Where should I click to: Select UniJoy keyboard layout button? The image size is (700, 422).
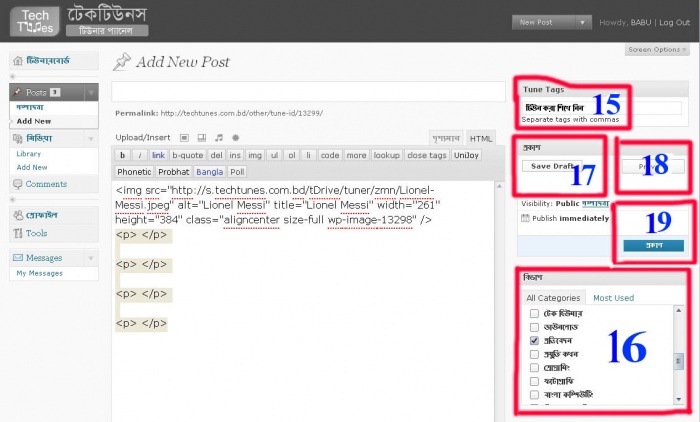(466, 155)
